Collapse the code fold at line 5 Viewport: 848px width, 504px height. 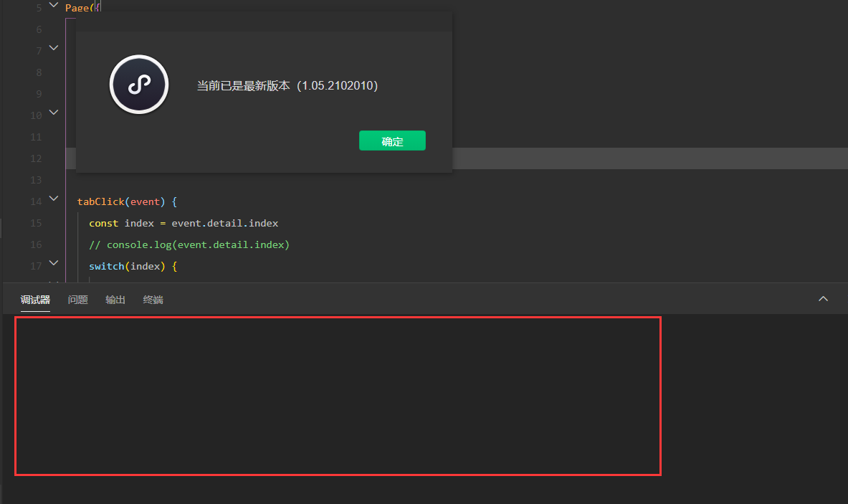pos(54,5)
